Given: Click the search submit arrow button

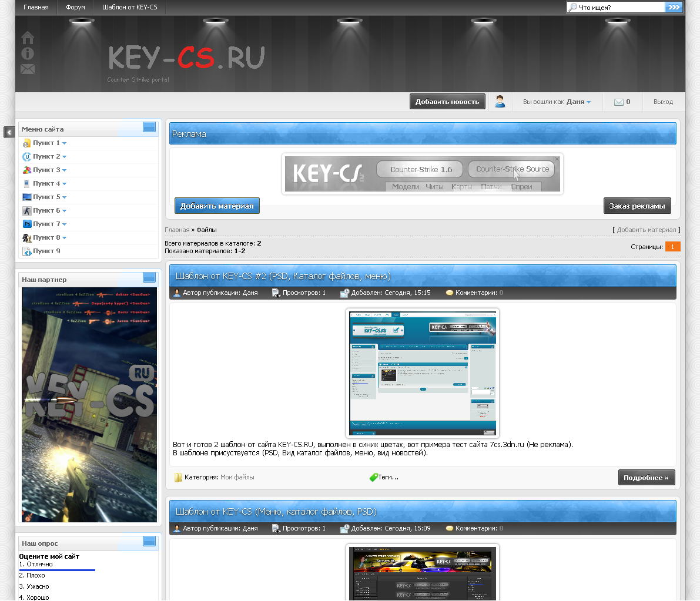Looking at the screenshot, I should (x=674, y=7).
